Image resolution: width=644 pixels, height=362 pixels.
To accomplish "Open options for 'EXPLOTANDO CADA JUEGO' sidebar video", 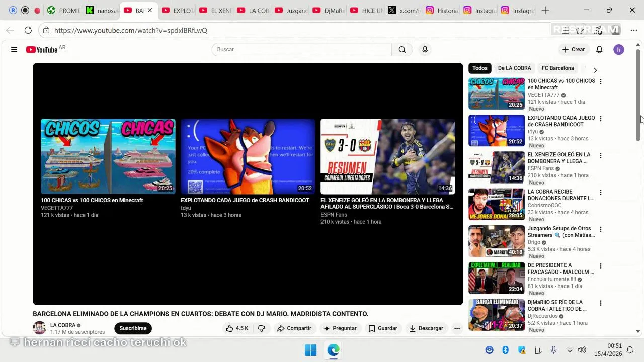I will point(600,119).
